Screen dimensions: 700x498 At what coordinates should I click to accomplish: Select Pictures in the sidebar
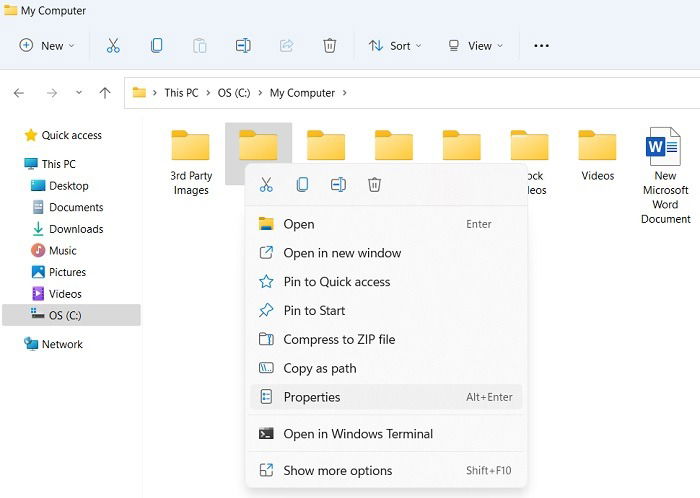click(x=58, y=272)
